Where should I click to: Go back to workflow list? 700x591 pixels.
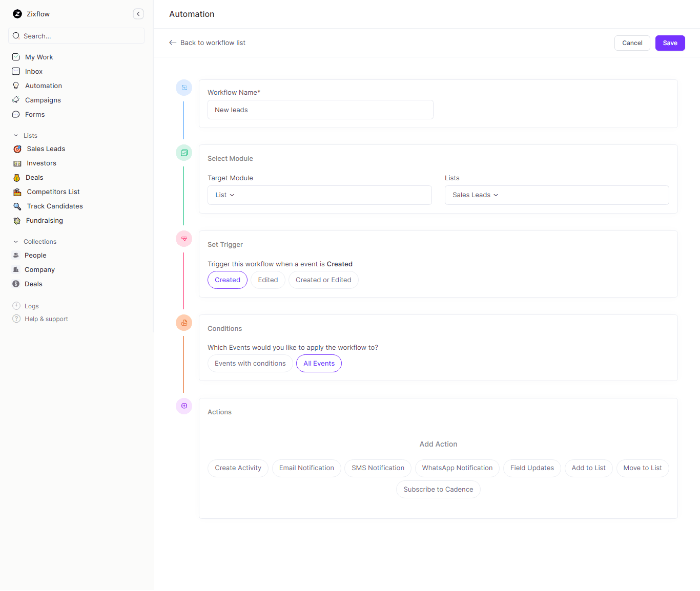tap(207, 43)
